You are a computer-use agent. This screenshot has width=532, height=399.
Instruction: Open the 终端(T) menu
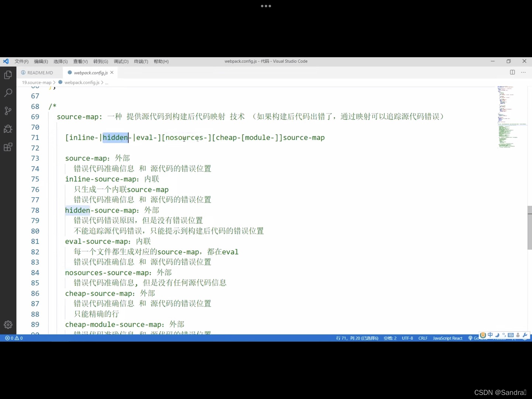pyautogui.click(x=141, y=61)
